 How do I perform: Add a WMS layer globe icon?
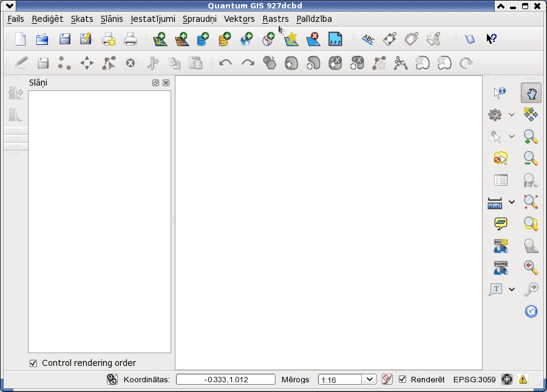point(246,39)
